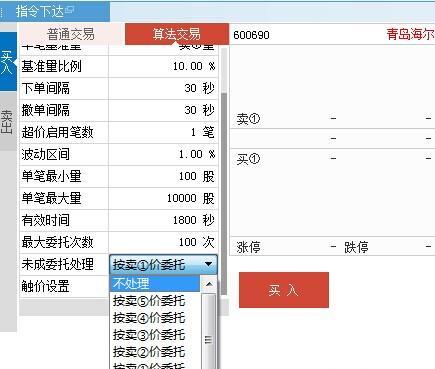Edit 最大委托次数 value 100 次

(163, 242)
